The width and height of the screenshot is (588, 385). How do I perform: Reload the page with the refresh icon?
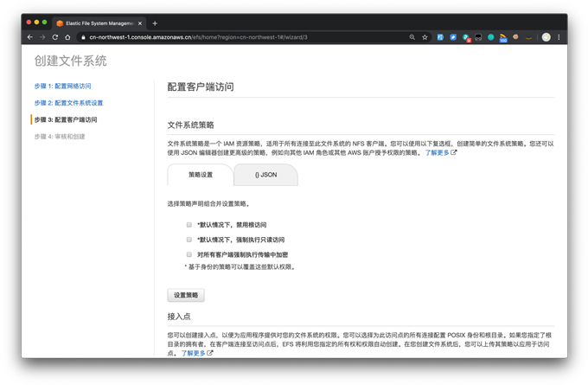pyautogui.click(x=55, y=37)
